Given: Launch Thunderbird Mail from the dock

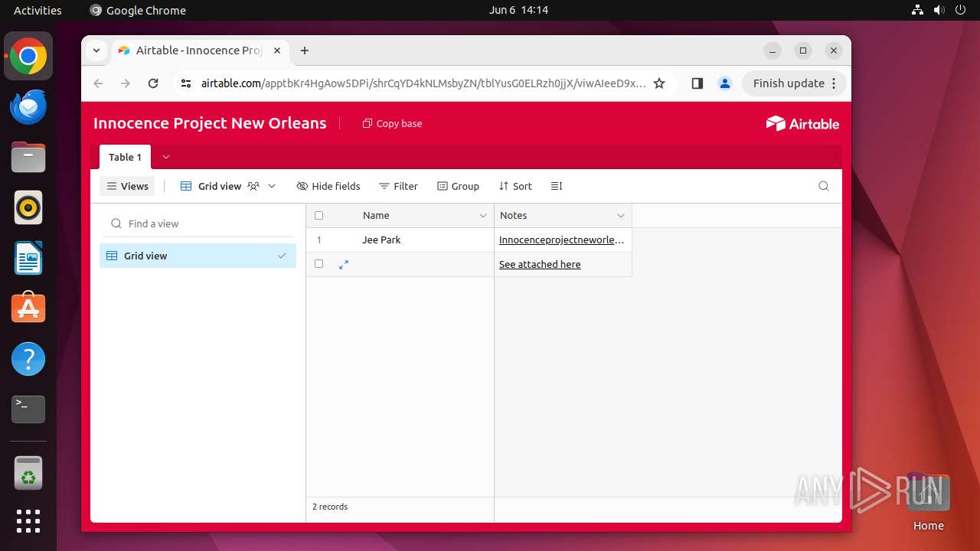Looking at the screenshot, I should (28, 106).
